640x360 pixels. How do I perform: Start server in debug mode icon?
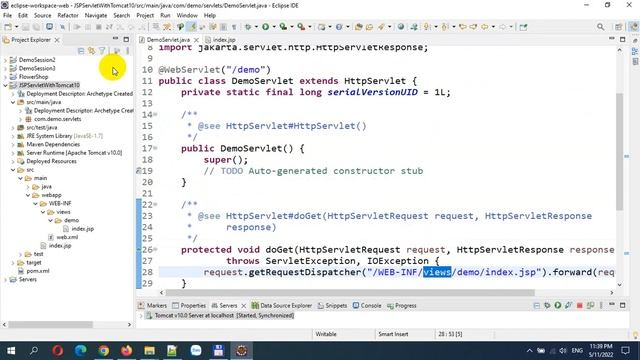(x=547, y=305)
